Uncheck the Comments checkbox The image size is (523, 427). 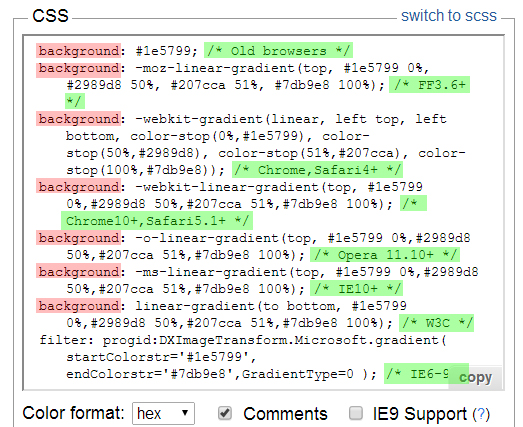tap(225, 413)
